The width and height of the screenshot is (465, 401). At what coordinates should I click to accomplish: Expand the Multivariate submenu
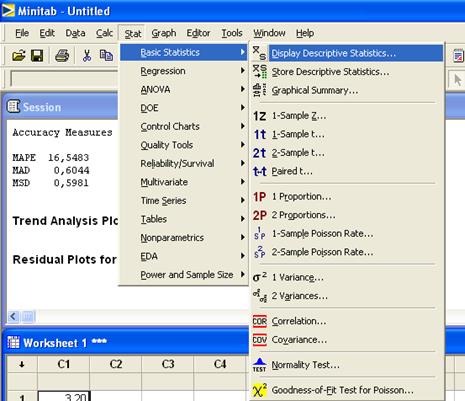[183, 182]
